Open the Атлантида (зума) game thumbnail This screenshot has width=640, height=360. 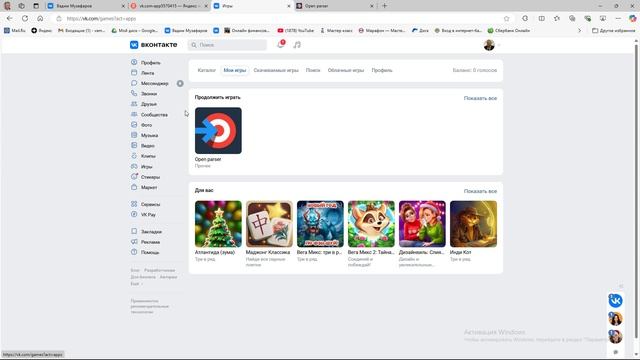coord(218,224)
